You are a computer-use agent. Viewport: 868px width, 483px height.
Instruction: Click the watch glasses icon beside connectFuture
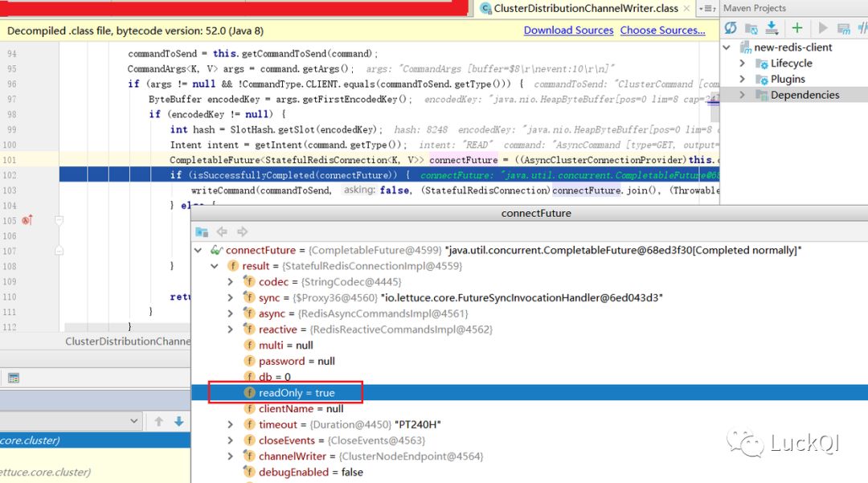click(216, 251)
